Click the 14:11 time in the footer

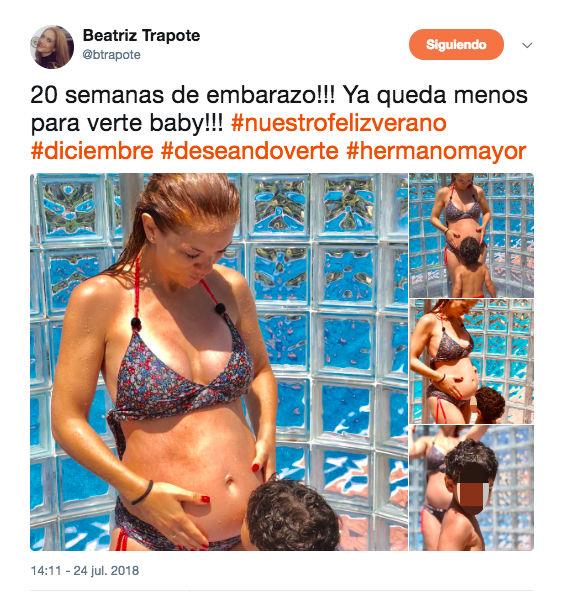click(x=46, y=570)
